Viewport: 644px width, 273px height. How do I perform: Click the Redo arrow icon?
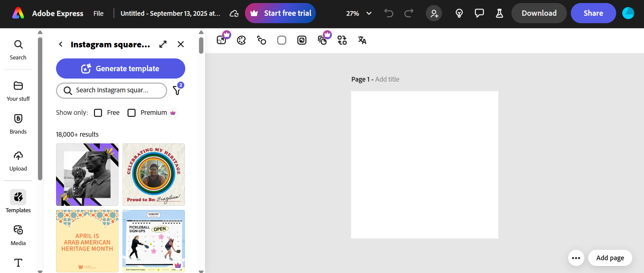(x=409, y=13)
